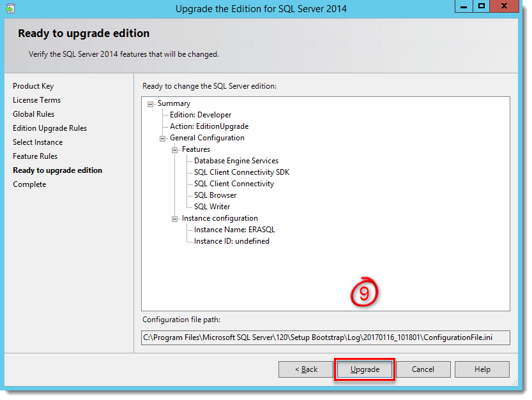Screen dimensions: 532x400
Task: Select the Select Instance step
Action: click(x=38, y=142)
